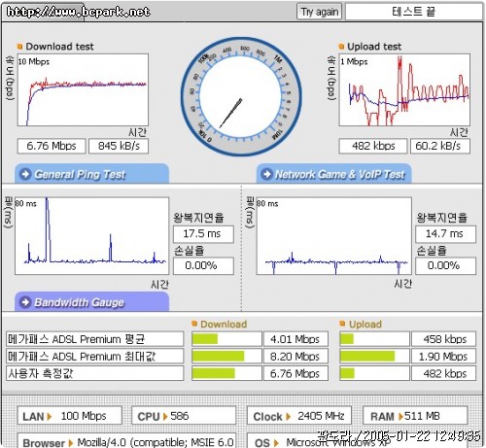Open the www.bcpark.net link

click(79, 12)
